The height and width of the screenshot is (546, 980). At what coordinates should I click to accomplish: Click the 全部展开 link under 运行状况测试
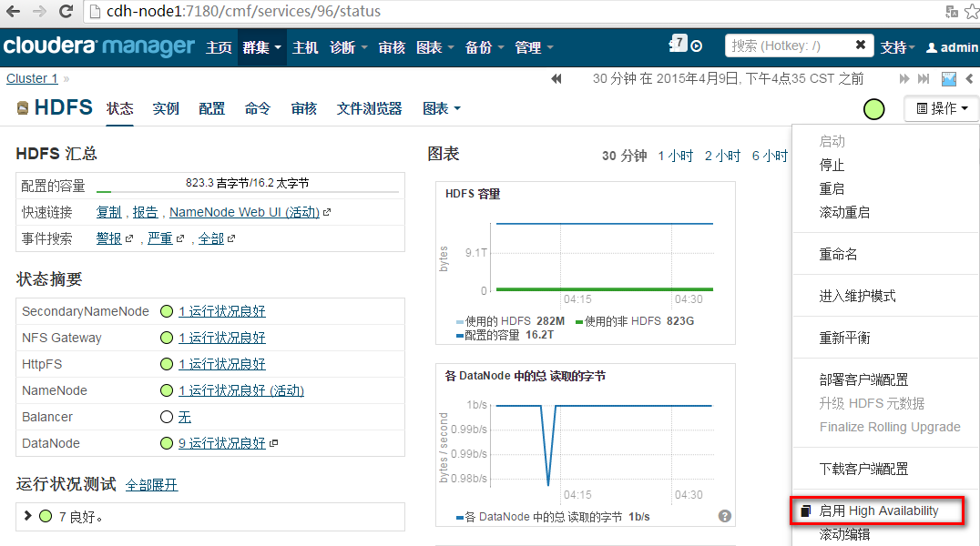point(151,483)
